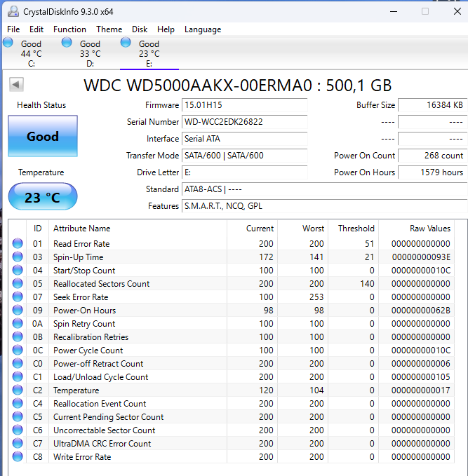The height and width of the screenshot is (476, 468).
Task: Click the status orb beside Temperature attribute
Action: coord(18,390)
